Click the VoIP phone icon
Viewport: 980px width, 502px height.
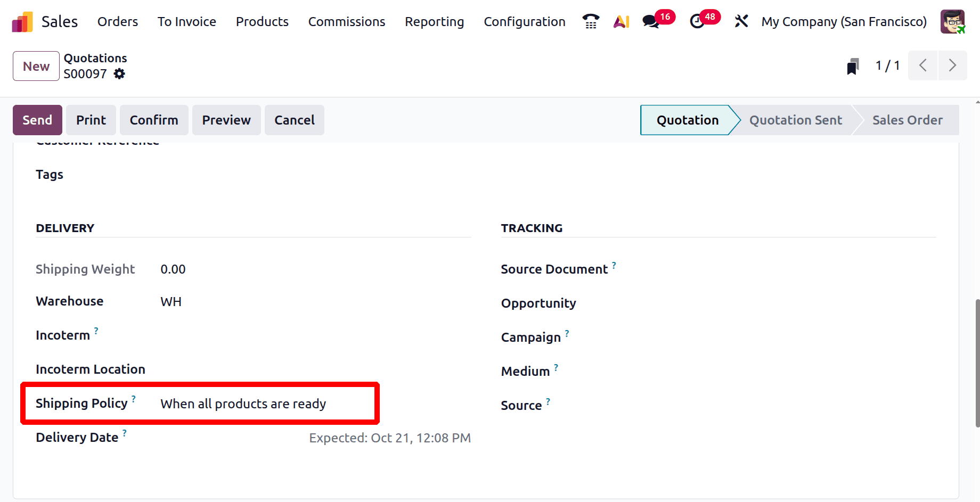[x=591, y=22]
